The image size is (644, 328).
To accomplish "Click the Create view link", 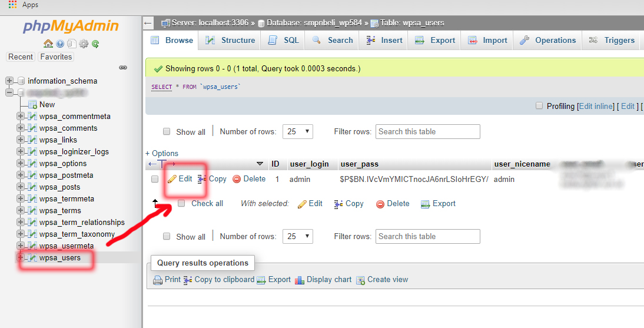I will [387, 280].
